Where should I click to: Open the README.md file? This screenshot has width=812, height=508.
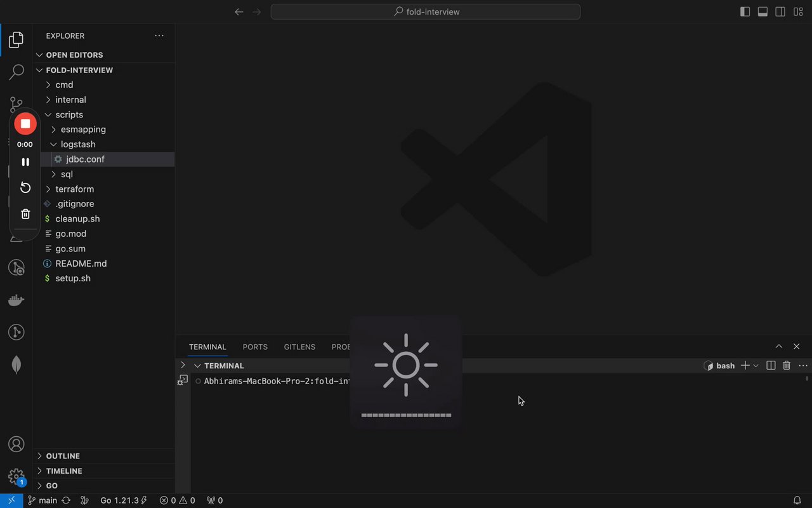pyautogui.click(x=104, y=264)
